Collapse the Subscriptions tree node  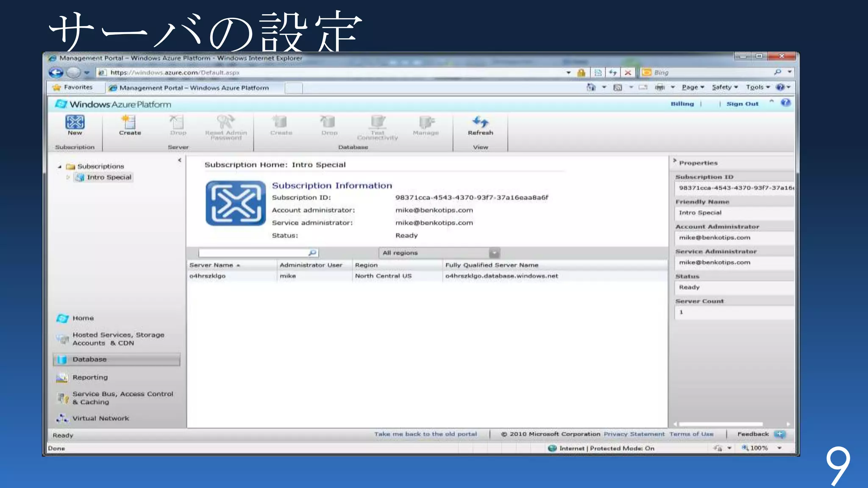coord(60,166)
